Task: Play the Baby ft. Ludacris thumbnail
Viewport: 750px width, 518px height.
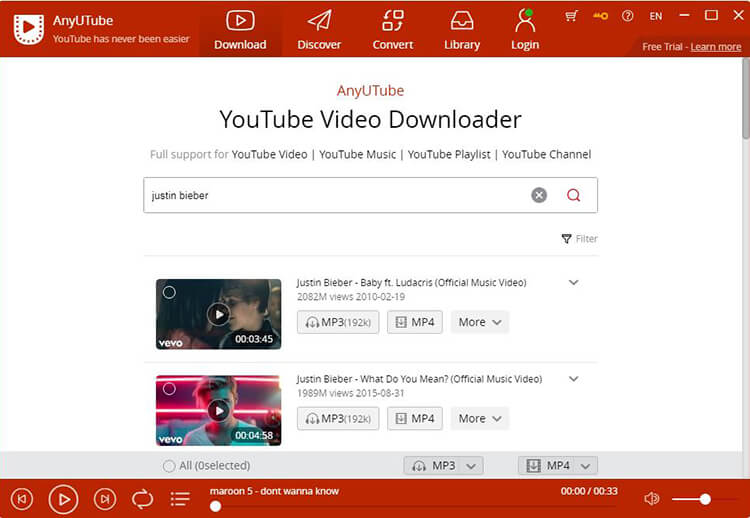Action: [x=219, y=314]
